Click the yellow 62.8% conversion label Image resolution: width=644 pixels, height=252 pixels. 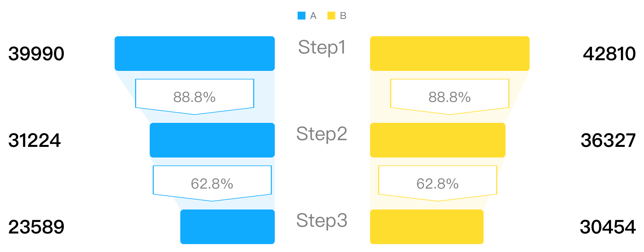[x=437, y=183]
